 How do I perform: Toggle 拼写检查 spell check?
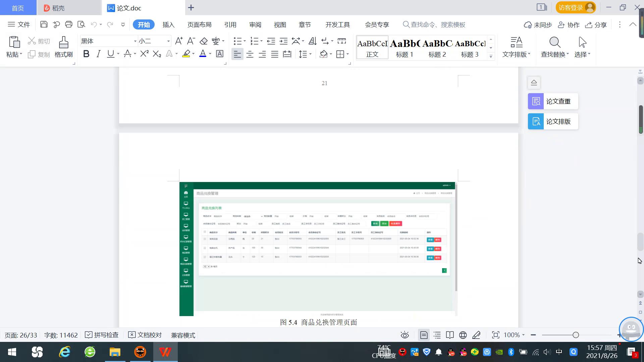click(x=102, y=335)
